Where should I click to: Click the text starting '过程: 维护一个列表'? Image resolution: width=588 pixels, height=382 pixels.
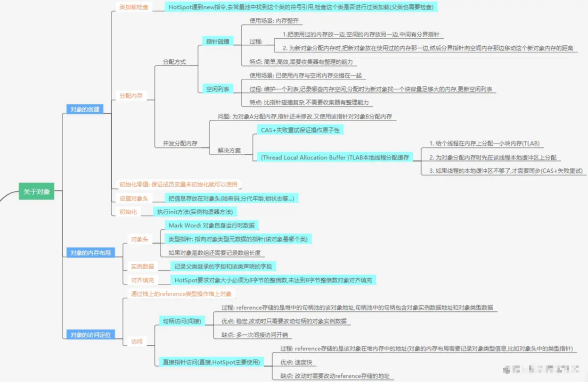click(x=371, y=89)
